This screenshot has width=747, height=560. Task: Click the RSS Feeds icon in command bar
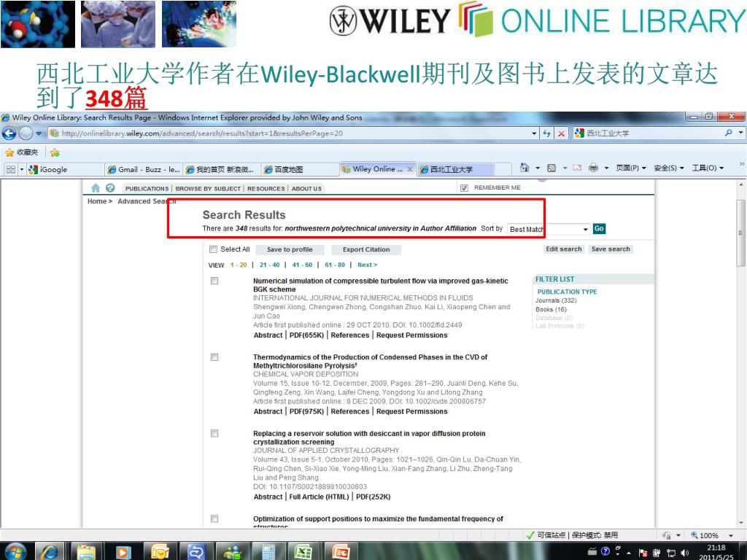[x=551, y=168]
